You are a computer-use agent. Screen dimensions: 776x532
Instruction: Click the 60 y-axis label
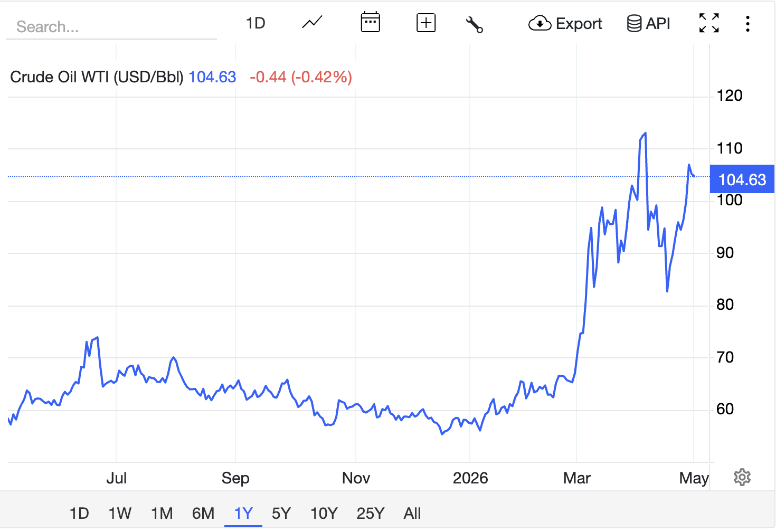point(725,409)
